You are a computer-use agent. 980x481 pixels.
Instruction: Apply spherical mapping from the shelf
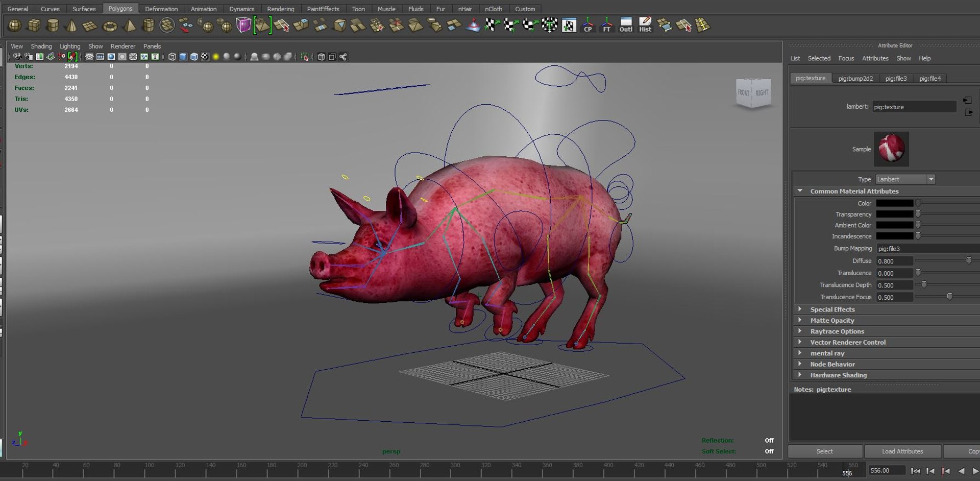pyautogui.click(x=530, y=25)
